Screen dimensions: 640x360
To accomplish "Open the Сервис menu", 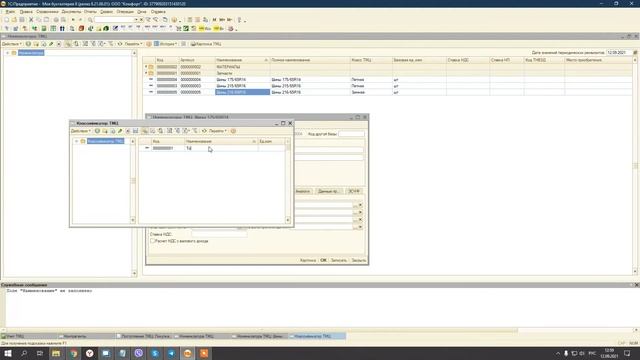I will [106, 12].
